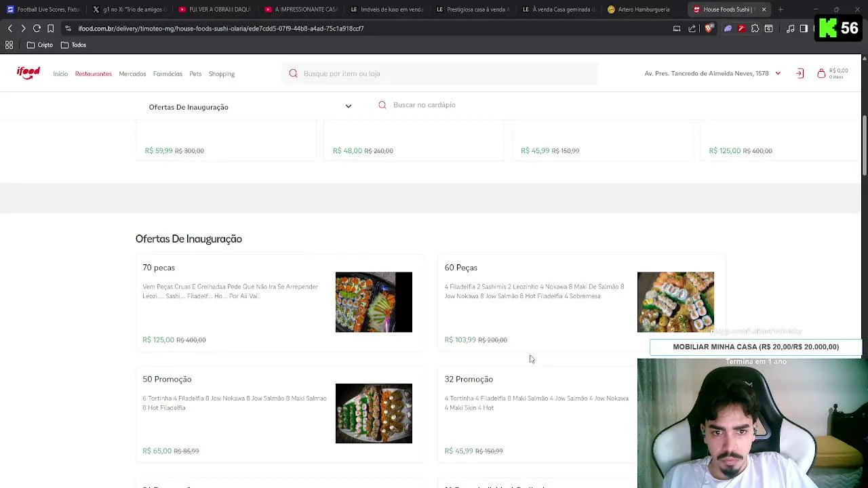Image resolution: width=868 pixels, height=488 pixels.
Task: Open the Mercados navigation link
Action: pos(132,74)
